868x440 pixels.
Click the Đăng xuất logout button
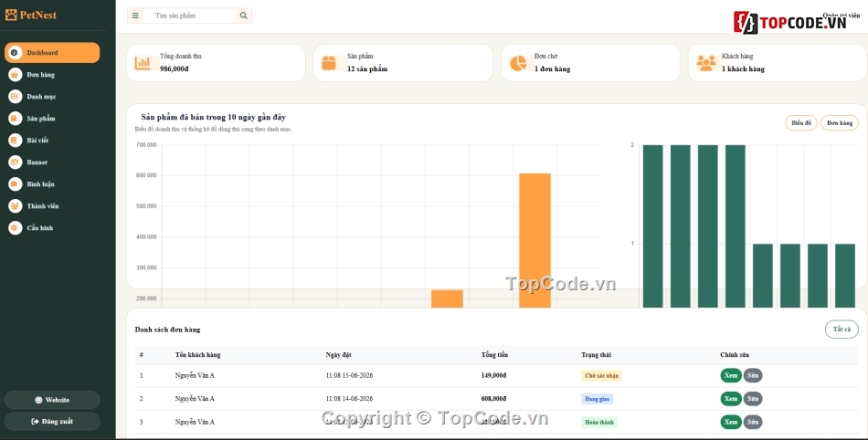[52, 421]
